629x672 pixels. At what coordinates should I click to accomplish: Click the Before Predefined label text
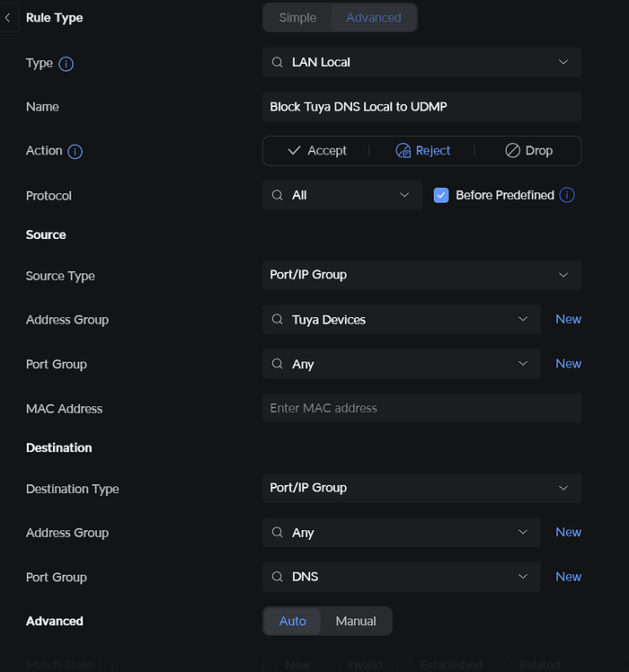point(505,195)
